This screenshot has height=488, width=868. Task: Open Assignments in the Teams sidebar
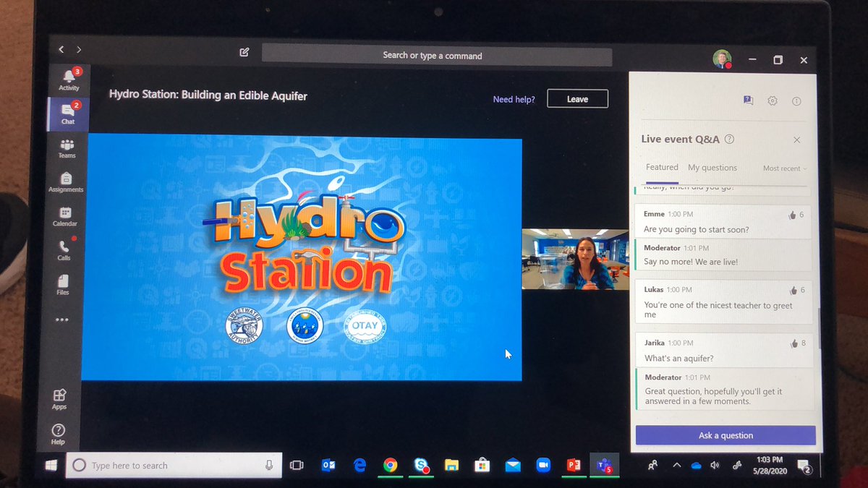(x=66, y=182)
